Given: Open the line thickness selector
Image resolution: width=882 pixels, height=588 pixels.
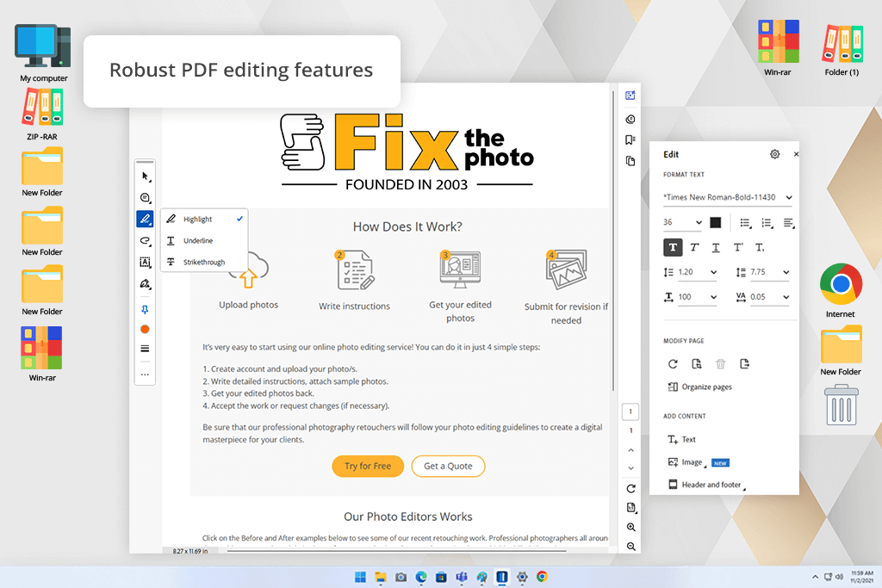Looking at the screenshot, I should (x=145, y=349).
